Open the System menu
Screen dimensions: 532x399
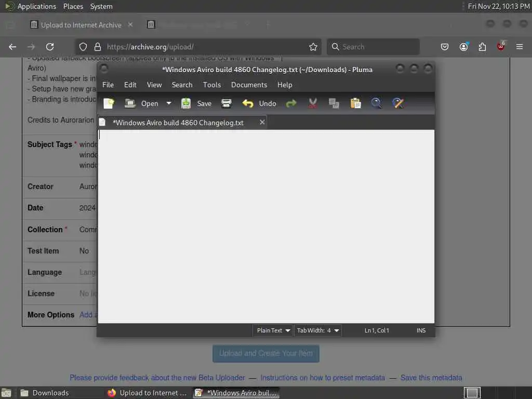coord(101,6)
